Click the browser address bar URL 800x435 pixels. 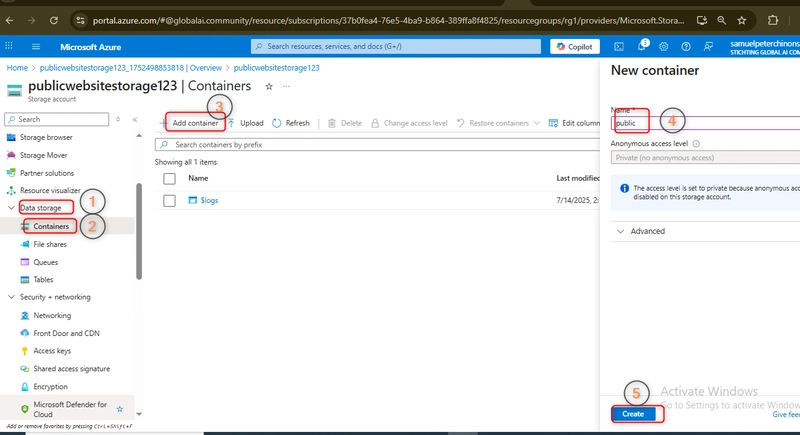coord(388,20)
